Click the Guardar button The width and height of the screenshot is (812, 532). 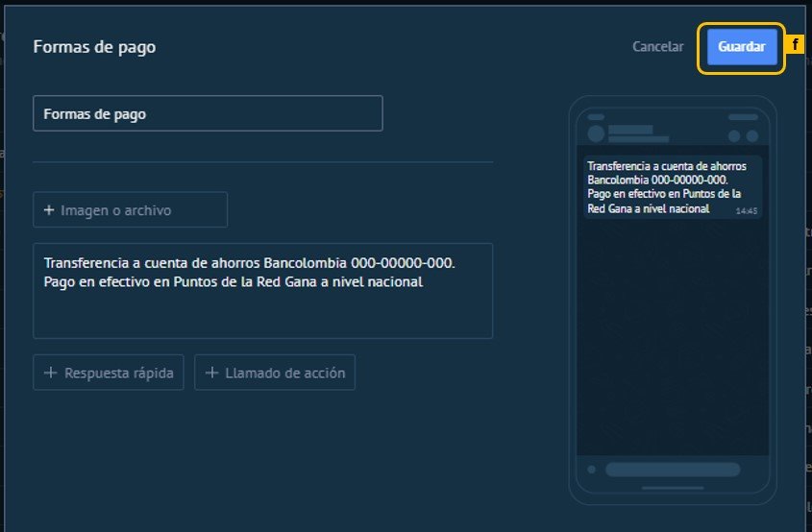(741, 47)
